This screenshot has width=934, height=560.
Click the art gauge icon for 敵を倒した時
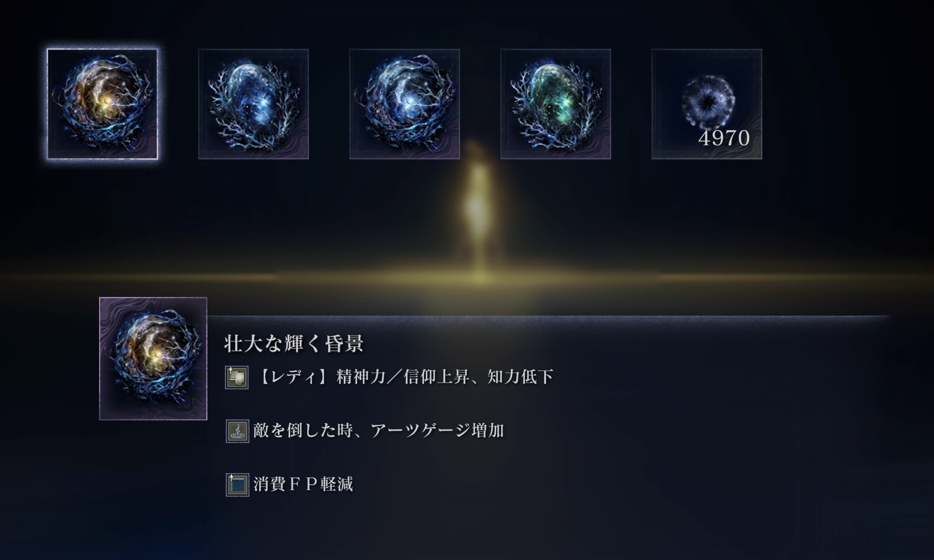(237, 431)
